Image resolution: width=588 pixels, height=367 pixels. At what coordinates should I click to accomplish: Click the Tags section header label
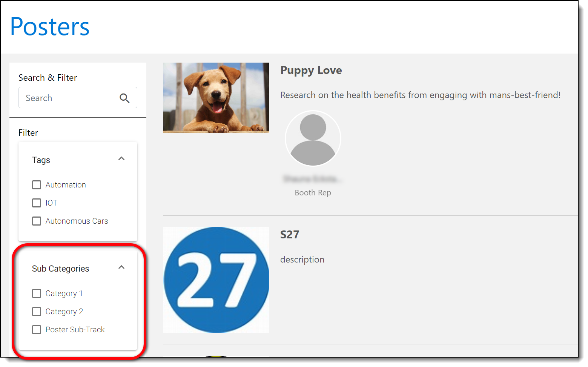41,160
